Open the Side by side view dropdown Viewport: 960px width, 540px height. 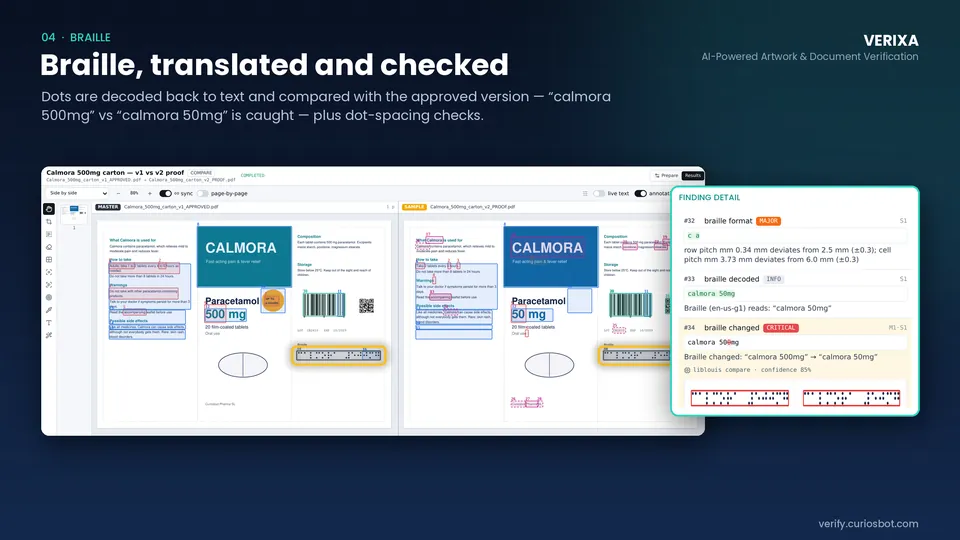[x=78, y=193]
